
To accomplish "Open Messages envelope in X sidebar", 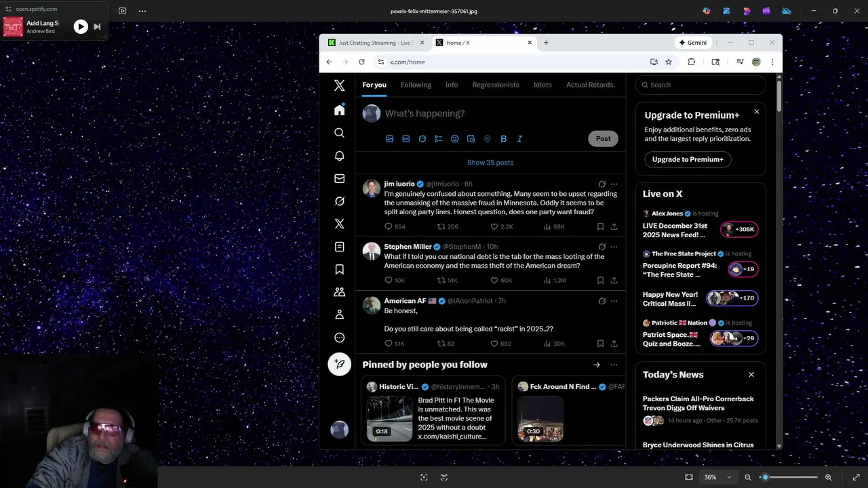I will tap(340, 179).
